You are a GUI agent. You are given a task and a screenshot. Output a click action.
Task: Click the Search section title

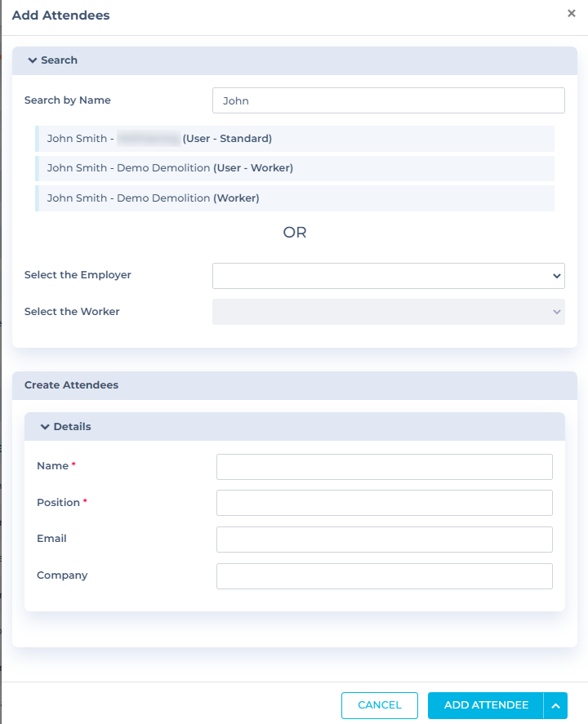60,60
